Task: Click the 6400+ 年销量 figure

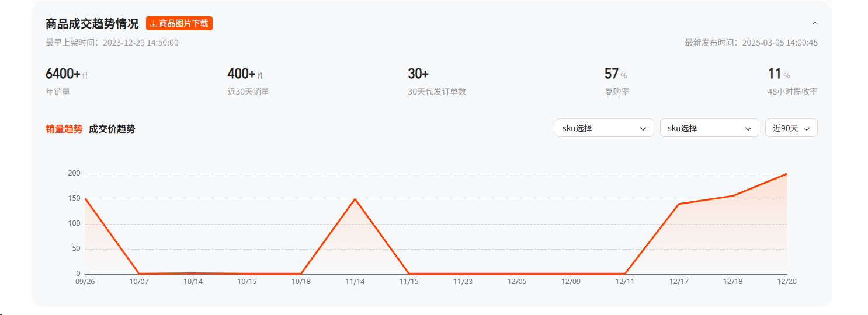Action: point(63,74)
